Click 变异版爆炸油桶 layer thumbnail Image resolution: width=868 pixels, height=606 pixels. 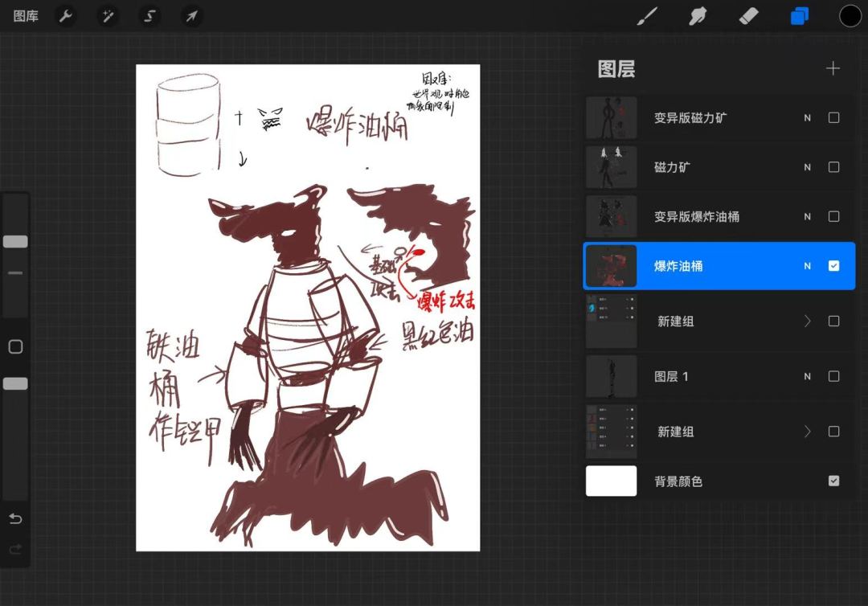point(611,217)
